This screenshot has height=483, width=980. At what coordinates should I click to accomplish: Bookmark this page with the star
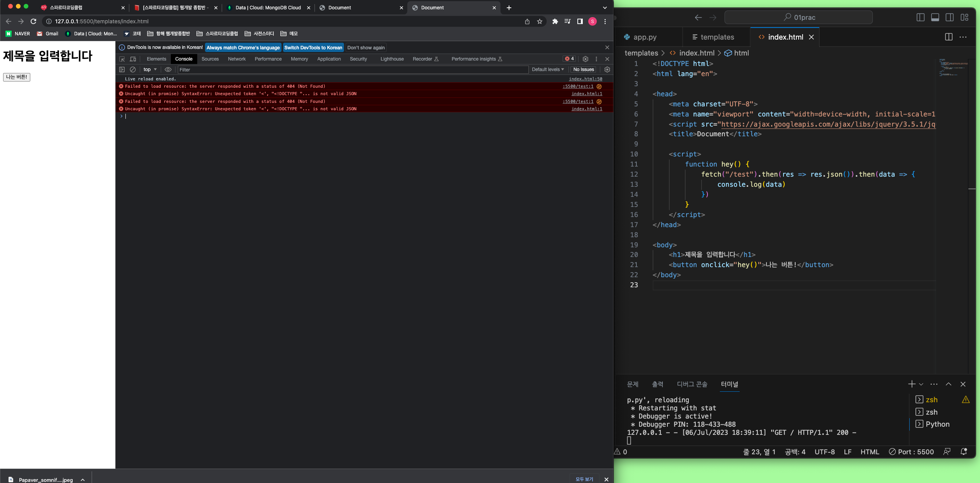[x=540, y=21]
